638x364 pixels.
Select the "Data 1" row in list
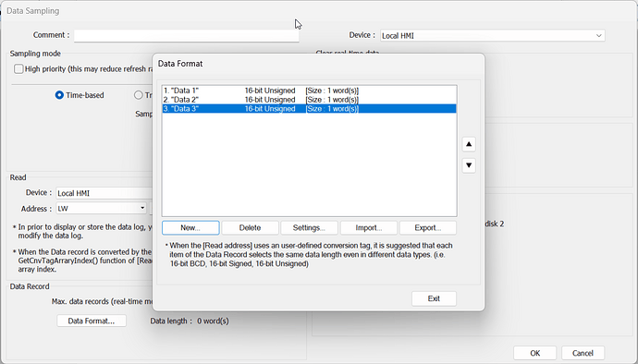click(309, 91)
